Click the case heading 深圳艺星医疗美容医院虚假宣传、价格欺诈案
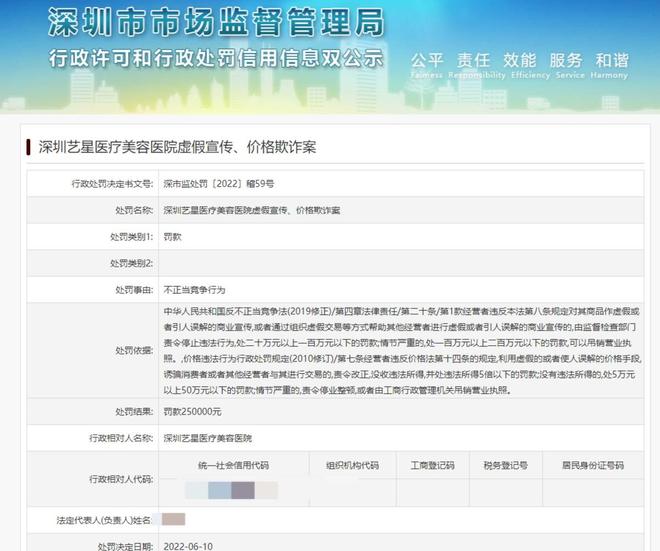Viewport: 660px width, 551px height. click(176, 147)
